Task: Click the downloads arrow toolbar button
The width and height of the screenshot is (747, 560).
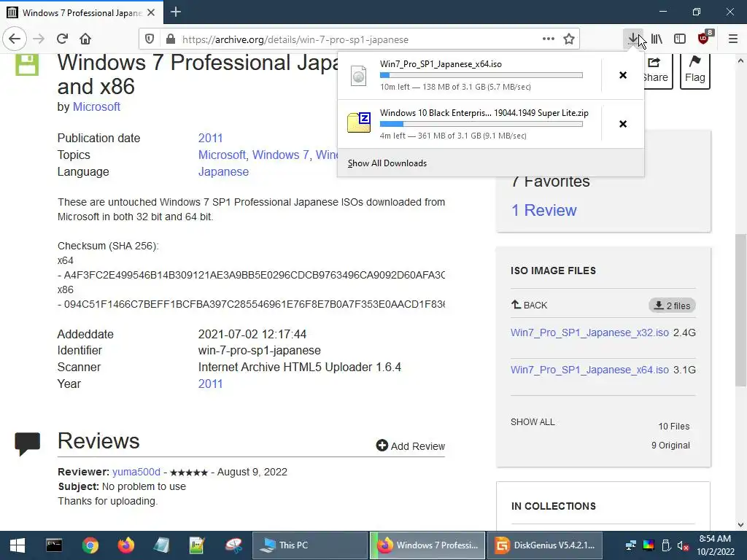Action: [x=632, y=39]
